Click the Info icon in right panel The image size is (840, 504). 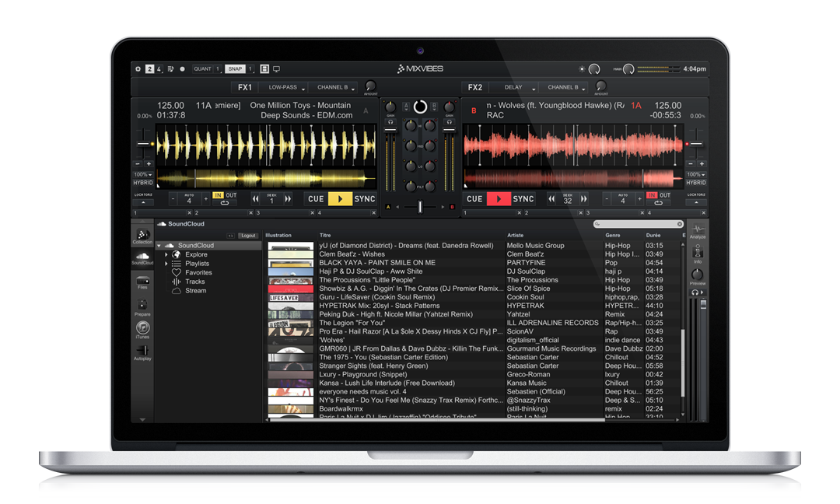pos(697,254)
